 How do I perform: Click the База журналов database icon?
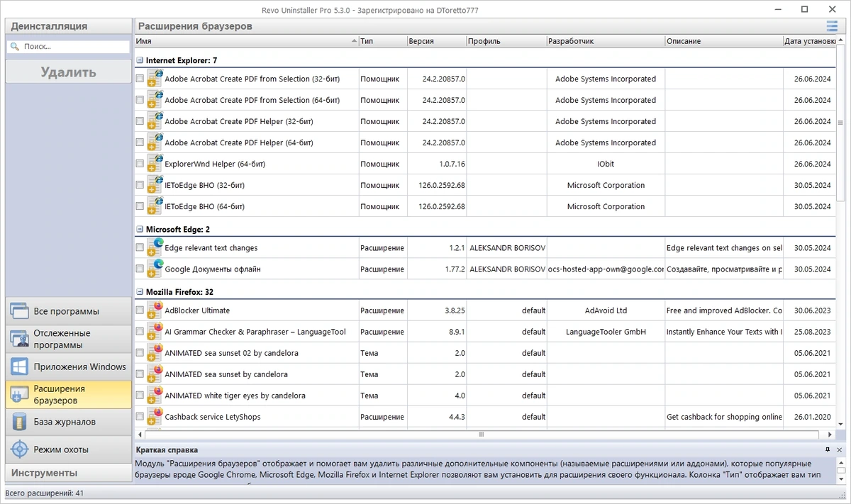point(19,422)
